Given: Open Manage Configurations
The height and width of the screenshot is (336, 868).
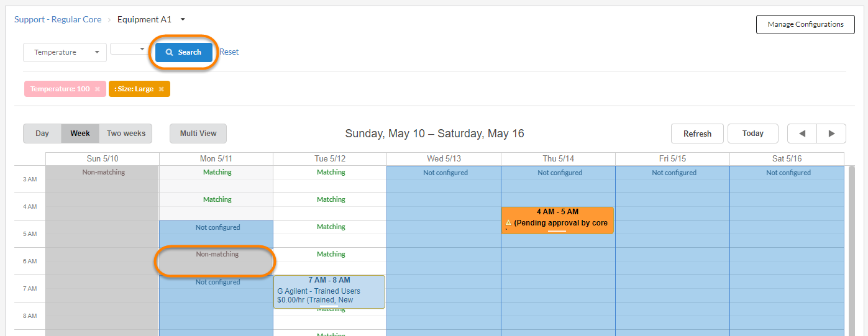Looking at the screenshot, I should click(805, 25).
